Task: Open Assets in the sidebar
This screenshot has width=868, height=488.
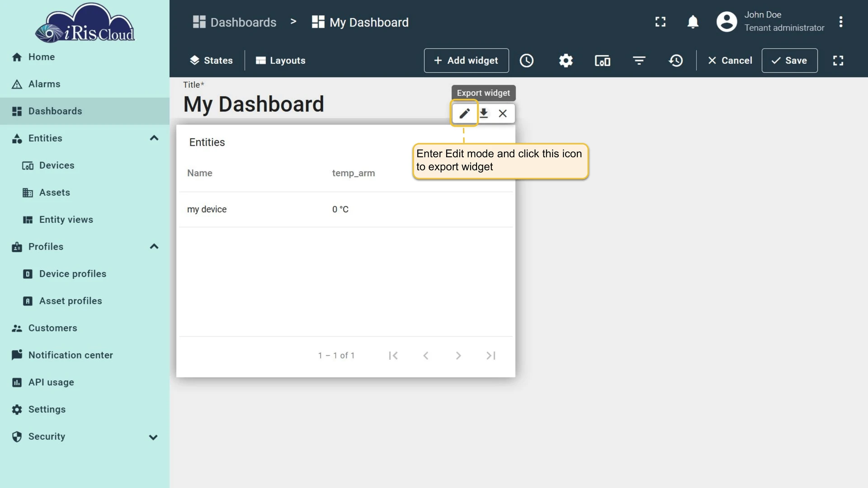Action: click(x=85, y=192)
